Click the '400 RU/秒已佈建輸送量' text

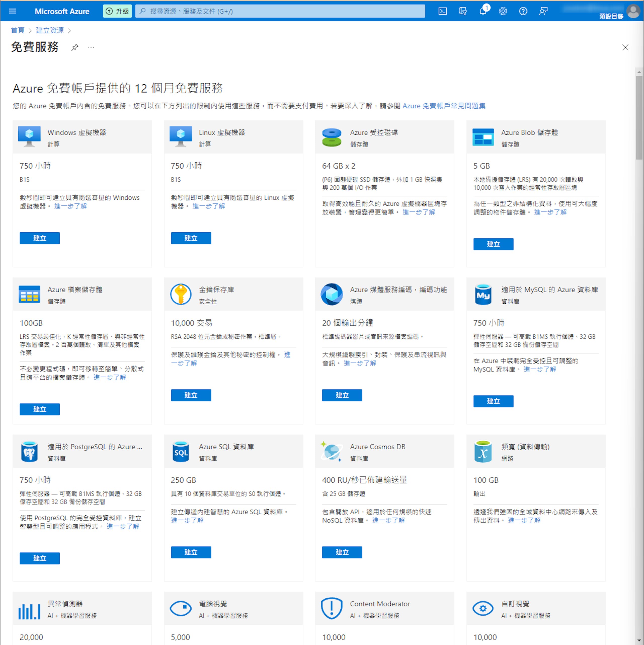(364, 480)
